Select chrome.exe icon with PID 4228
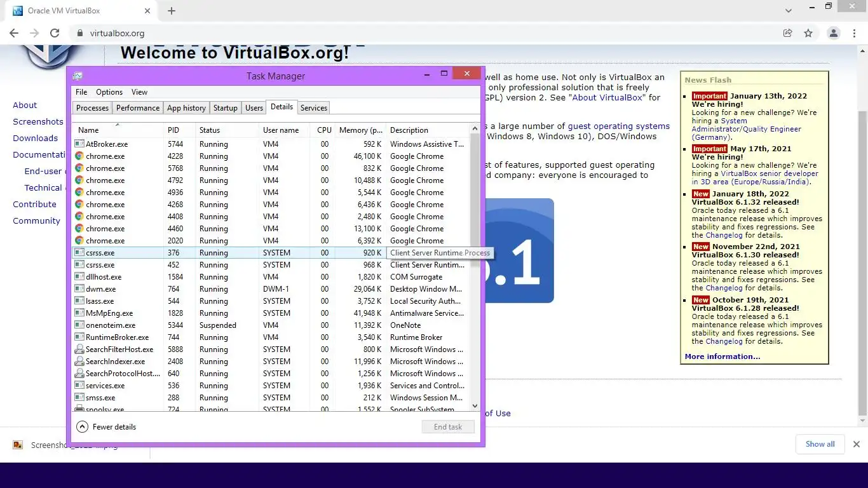This screenshot has height=488, width=868. [79, 156]
